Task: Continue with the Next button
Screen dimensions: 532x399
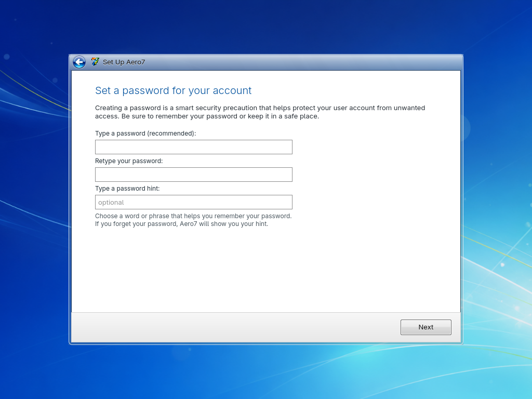Action: point(426,327)
